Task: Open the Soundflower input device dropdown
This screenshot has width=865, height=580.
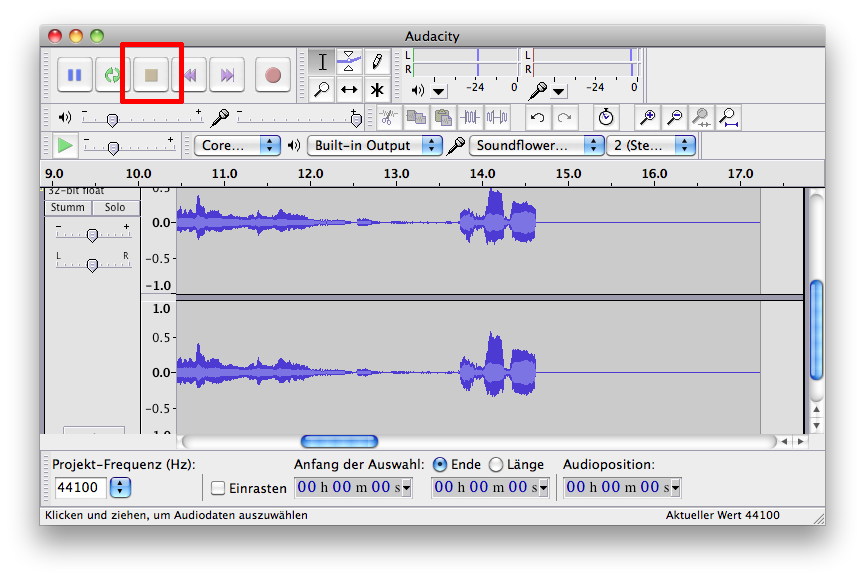Action: [x=536, y=145]
